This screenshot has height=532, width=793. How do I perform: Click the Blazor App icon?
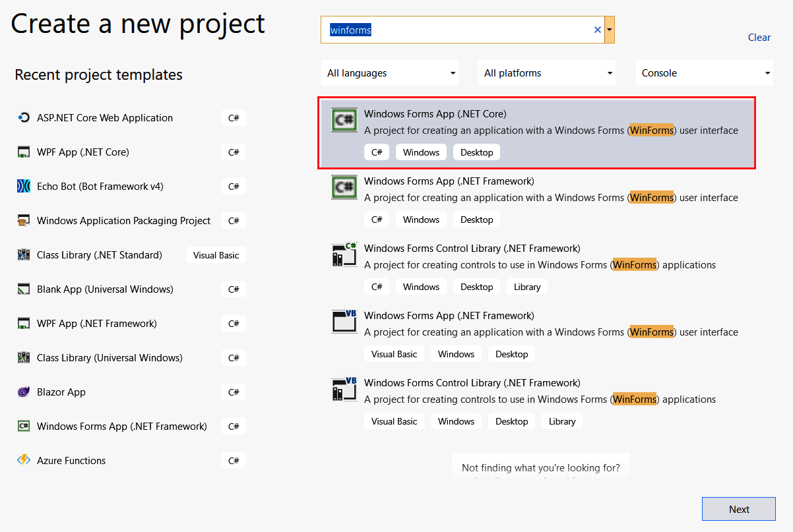(24, 392)
